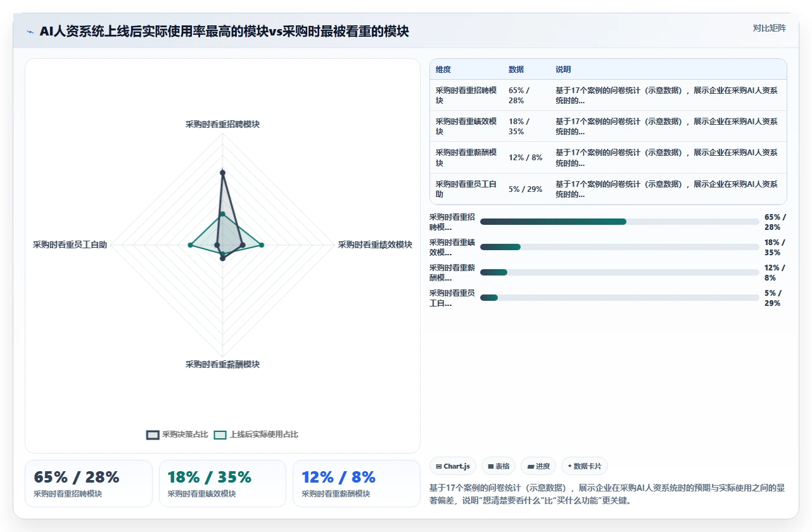Click the top dark radar point for 招聘模块

coord(222,172)
